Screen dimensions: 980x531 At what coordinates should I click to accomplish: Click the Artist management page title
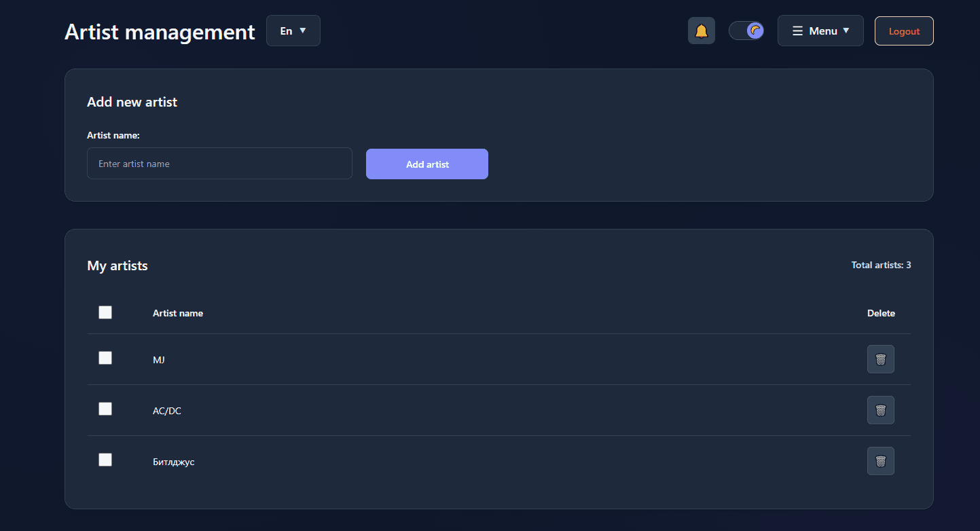pos(160,32)
